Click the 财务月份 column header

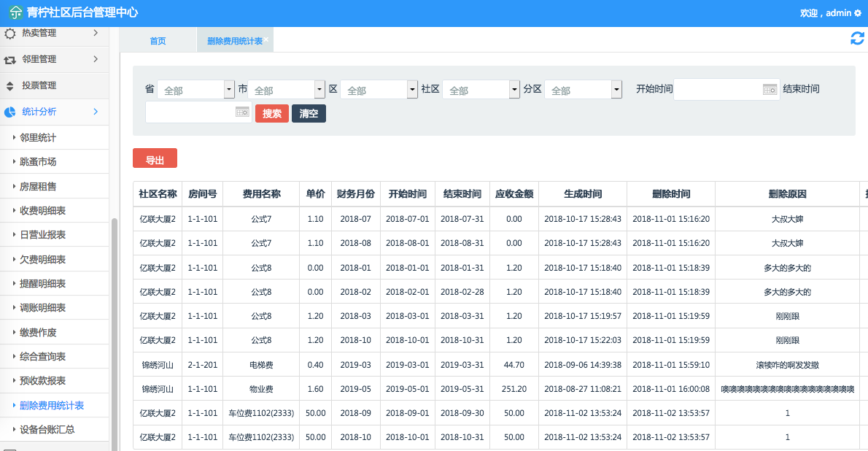point(355,194)
